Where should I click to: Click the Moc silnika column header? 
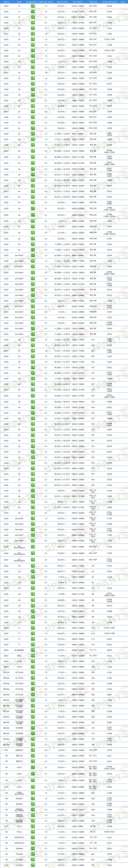click(x=78, y=2)
